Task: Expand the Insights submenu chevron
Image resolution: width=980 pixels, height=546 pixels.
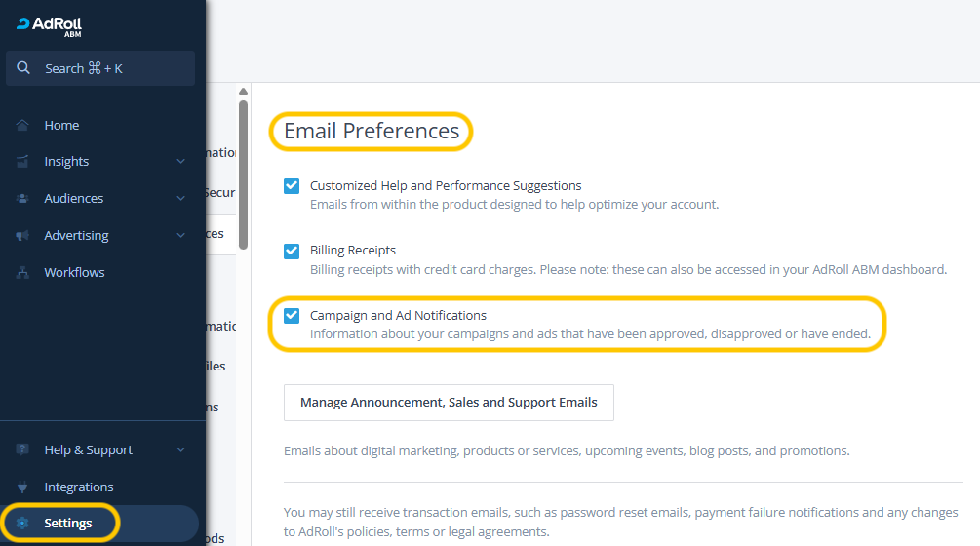Action: 180,162
